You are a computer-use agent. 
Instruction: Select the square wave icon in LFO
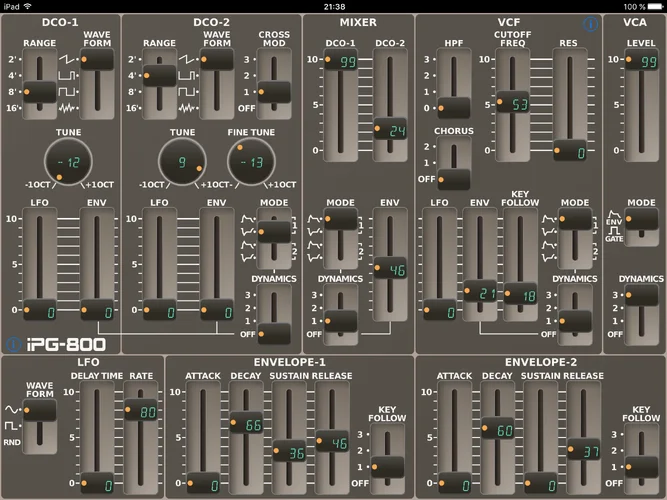(x=12, y=425)
